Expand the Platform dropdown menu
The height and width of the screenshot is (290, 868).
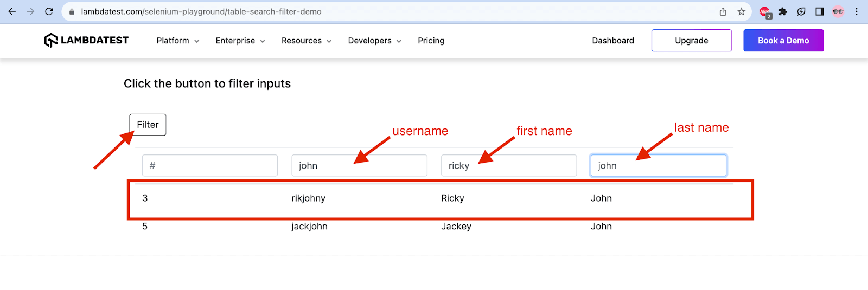(177, 41)
